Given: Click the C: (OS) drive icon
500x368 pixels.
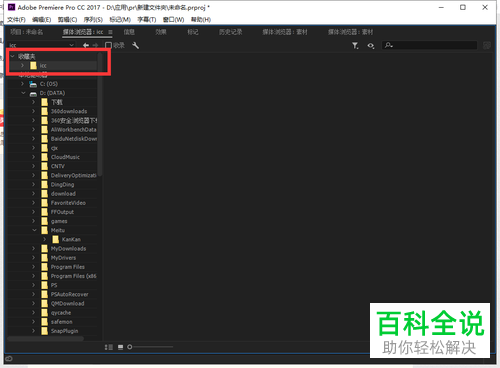Looking at the screenshot, I should [33, 84].
